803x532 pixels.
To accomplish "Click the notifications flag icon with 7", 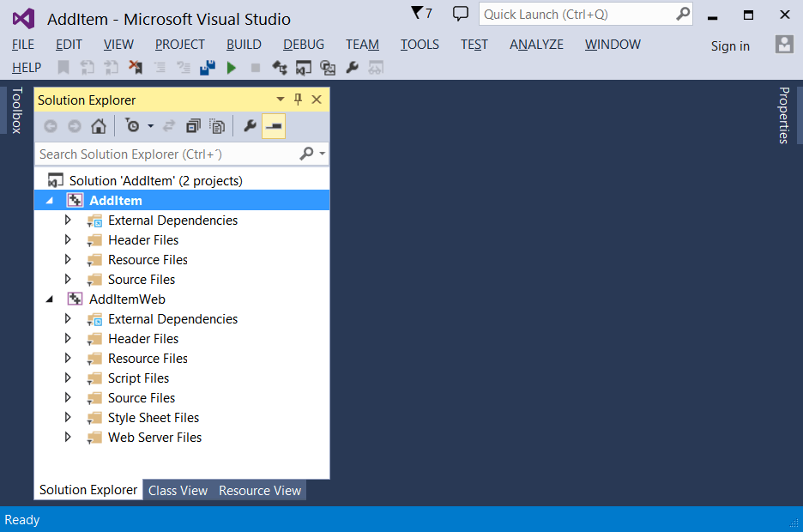I will point(421,12).
